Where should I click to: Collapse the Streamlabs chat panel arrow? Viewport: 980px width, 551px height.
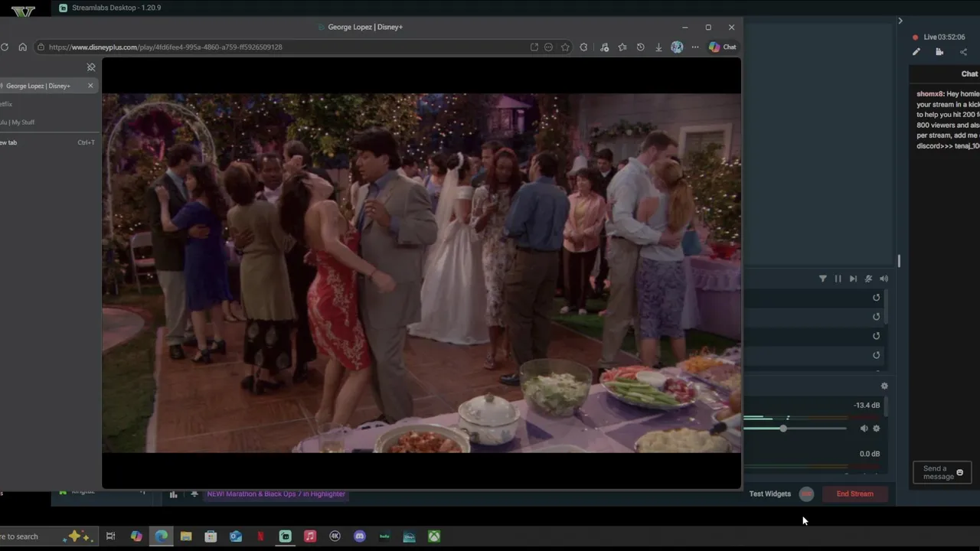click(x=900, y=21)
